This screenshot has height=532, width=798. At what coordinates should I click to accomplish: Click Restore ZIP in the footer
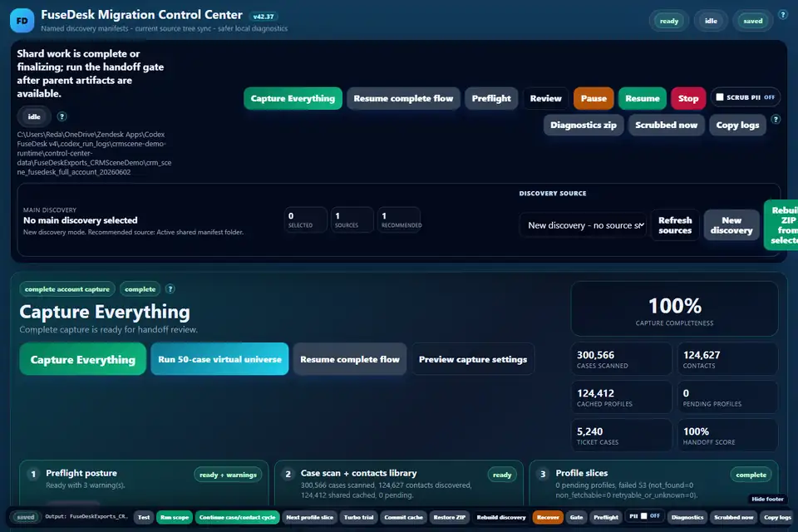tap(450, 517)
